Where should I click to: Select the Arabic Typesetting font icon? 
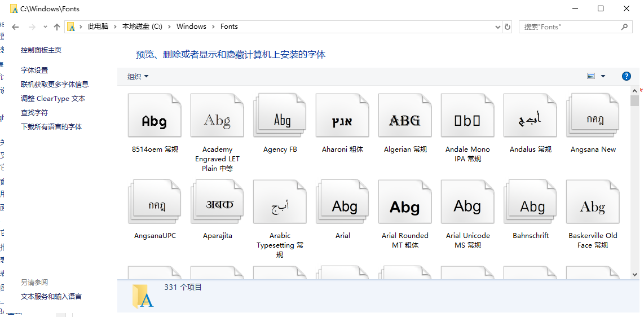point(280,201)
